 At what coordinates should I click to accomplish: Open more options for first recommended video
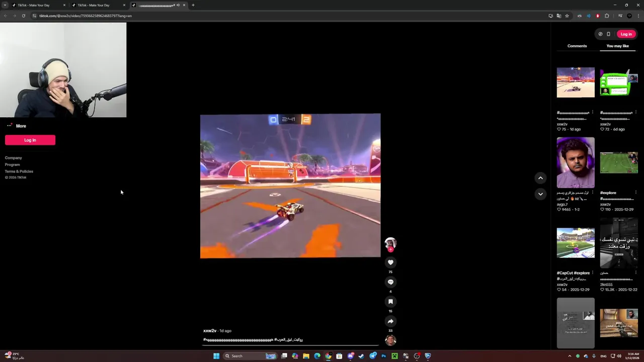(592, 113)
